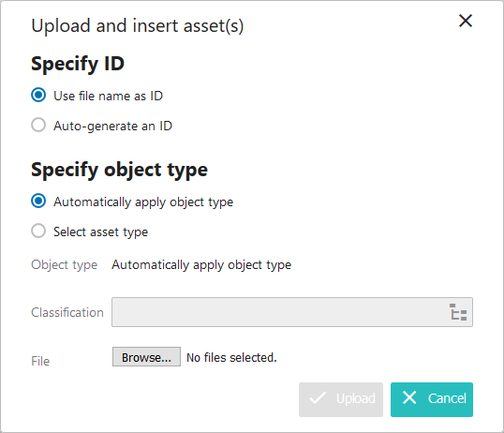The image size is (504, 433).
Task: Cancel the asset upload
Action: [432, 399]
